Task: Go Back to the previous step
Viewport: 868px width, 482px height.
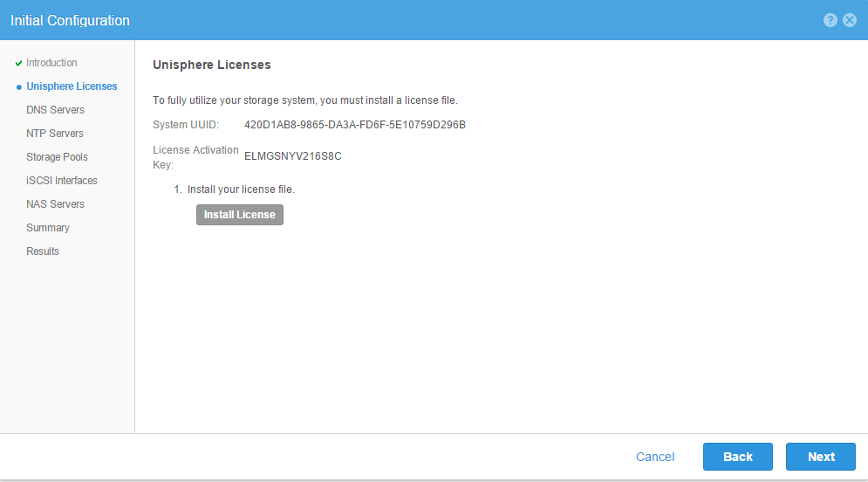Action: (738, 457)
